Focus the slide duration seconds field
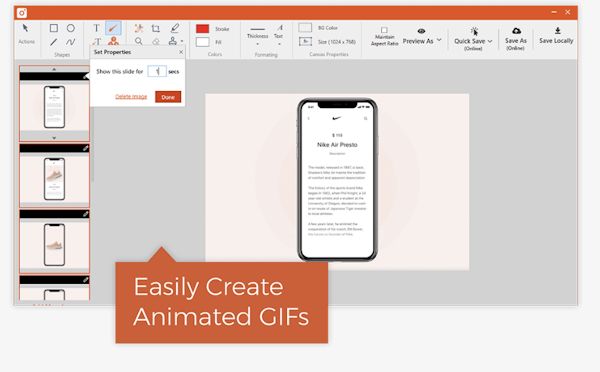Viewport: 600px width, 372px height. pyautogui.click(x=157, y=71)
